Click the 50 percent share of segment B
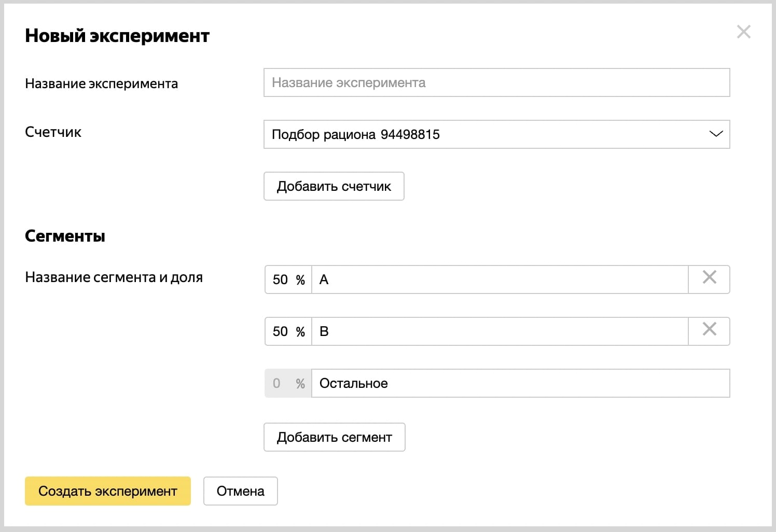This screenshot has width=776, height=532. [281, 332]
